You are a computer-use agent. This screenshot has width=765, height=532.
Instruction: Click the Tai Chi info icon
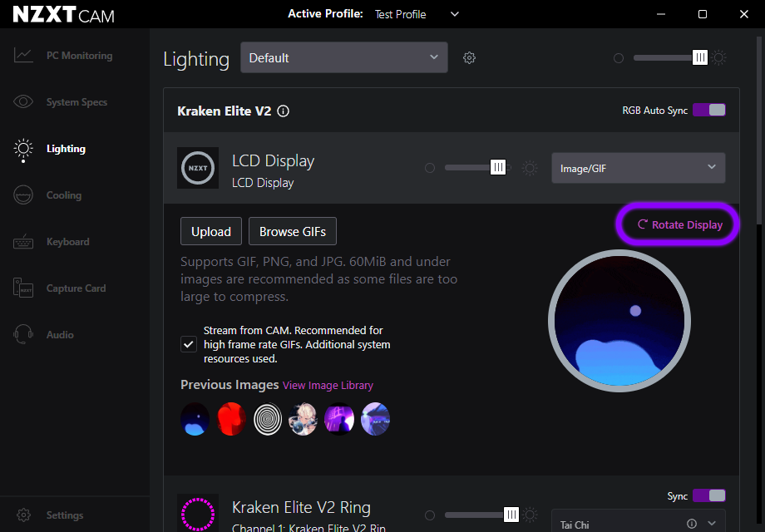[692, 525]
